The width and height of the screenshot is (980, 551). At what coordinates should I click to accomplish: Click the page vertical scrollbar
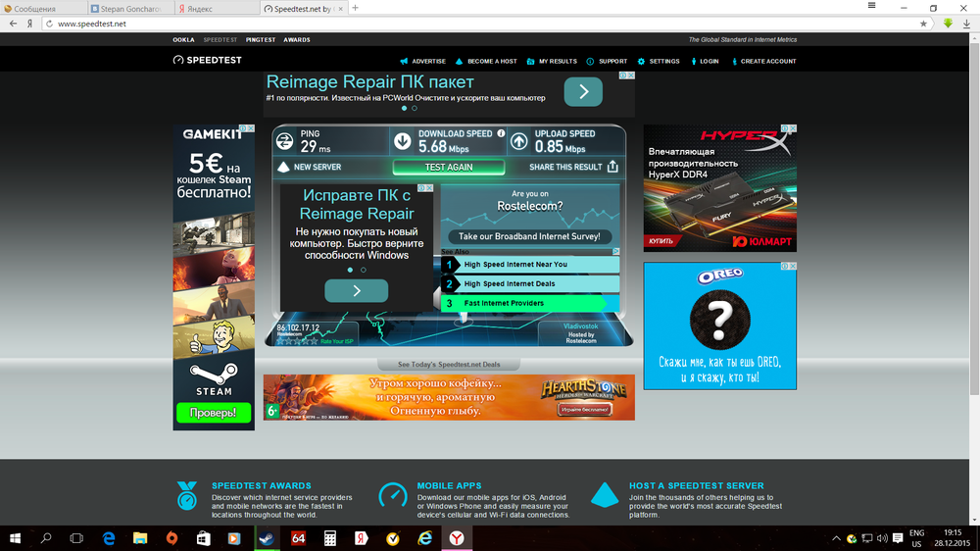point(974,219)
